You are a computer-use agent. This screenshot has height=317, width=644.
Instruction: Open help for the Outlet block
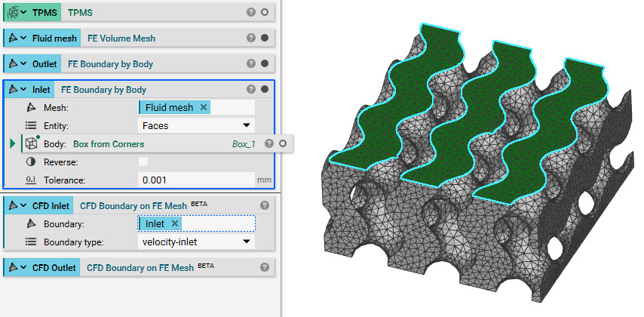(x=251, y=63)
